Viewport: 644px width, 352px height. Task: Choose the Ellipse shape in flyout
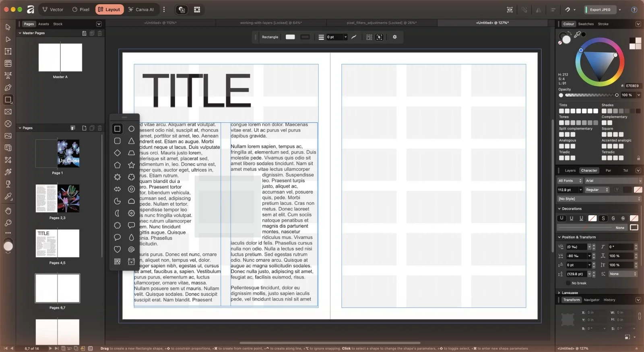tap(131, 129)
